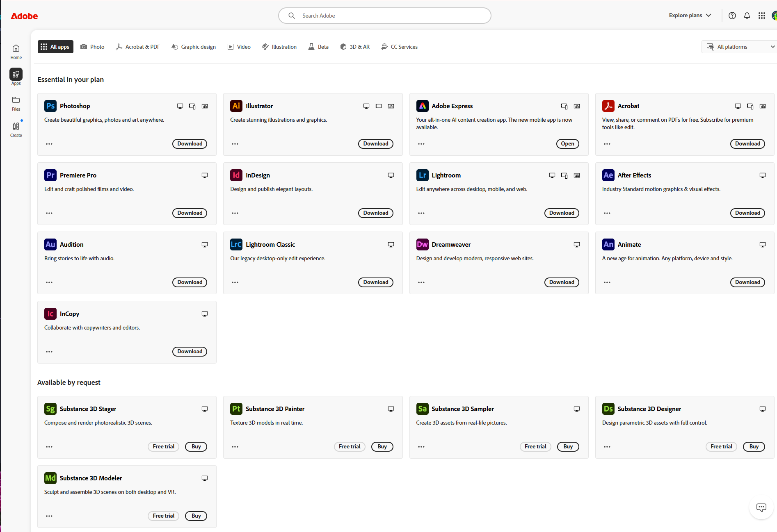Click the Substance 3D Designer Ds icon

[x=608, y=409]
